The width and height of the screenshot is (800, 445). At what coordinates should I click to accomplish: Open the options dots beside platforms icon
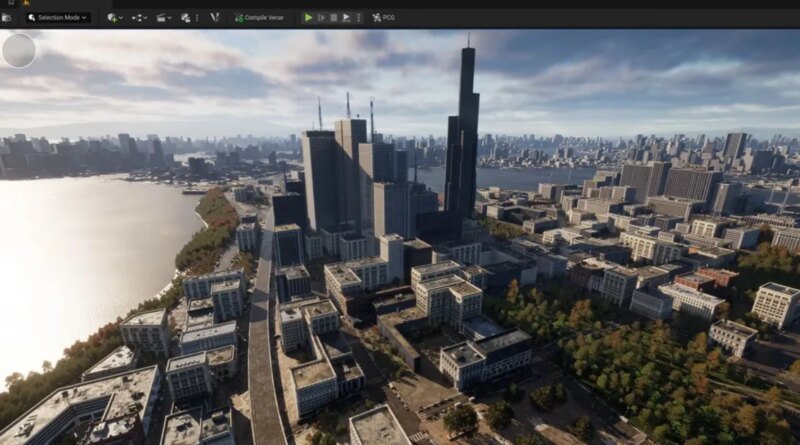(x=197, y=18)
